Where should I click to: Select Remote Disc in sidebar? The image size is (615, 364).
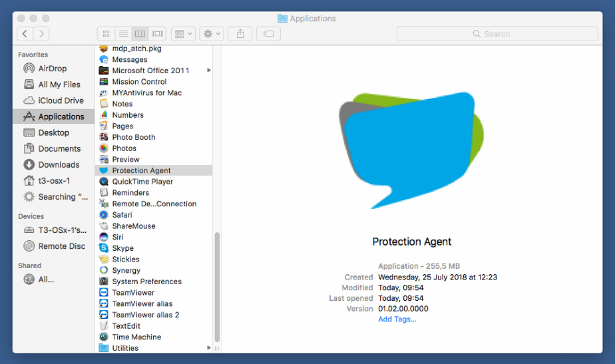[x=55, y=246]
